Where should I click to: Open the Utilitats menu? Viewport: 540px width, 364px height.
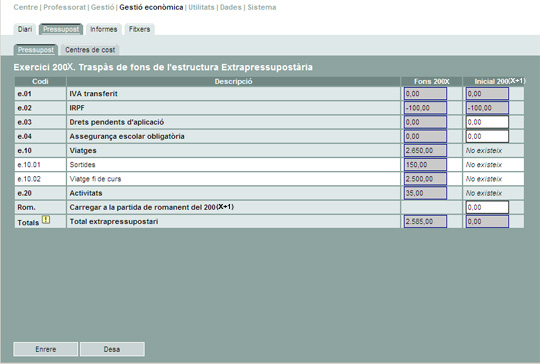(201, 7)
